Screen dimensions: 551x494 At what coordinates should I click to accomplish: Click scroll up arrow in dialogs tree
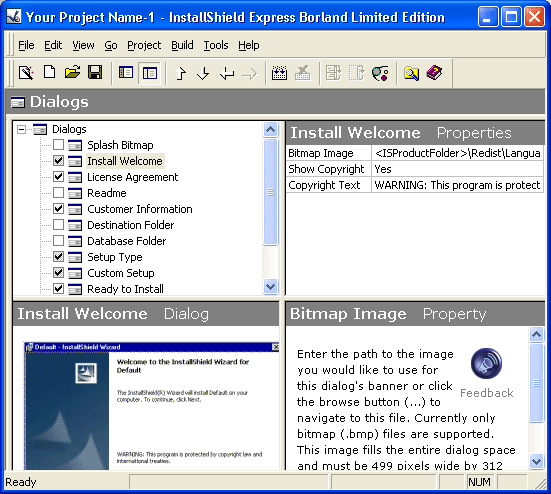click(x=271, y=130)
